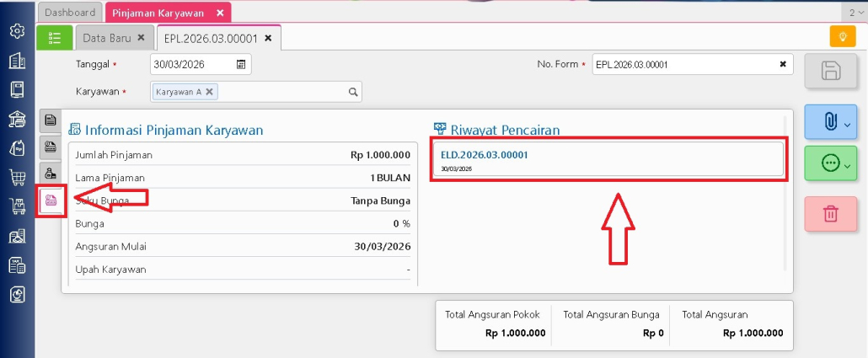Open the bank building module icon
This screenshot has width=868, height=358.
pos(17,119)
